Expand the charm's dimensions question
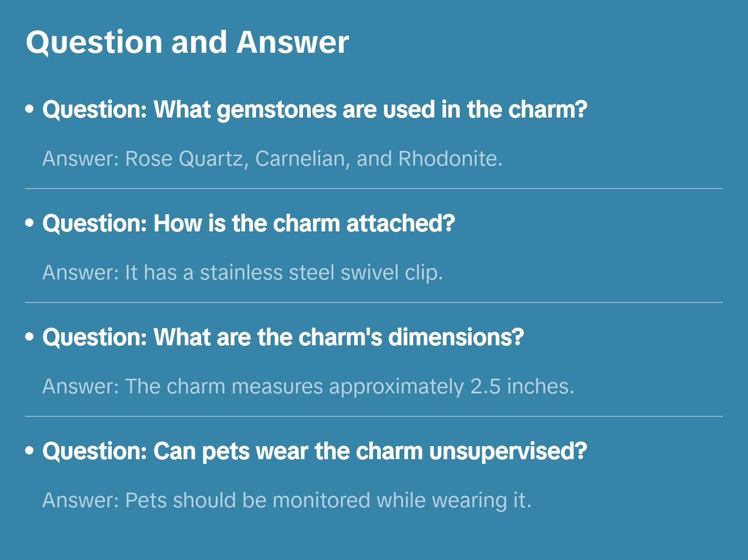Viewport: 748px width, 560px height. 283,337
